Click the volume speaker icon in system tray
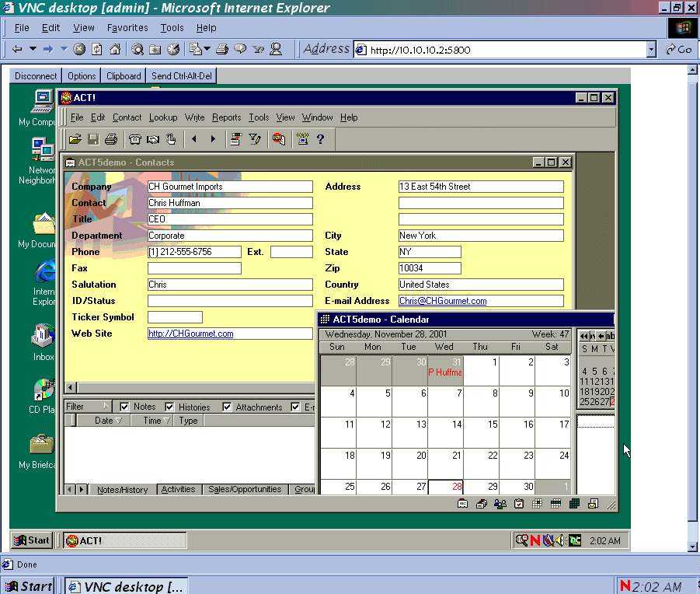This screenshot has width=700, height=594. click(x=560, y=540)
